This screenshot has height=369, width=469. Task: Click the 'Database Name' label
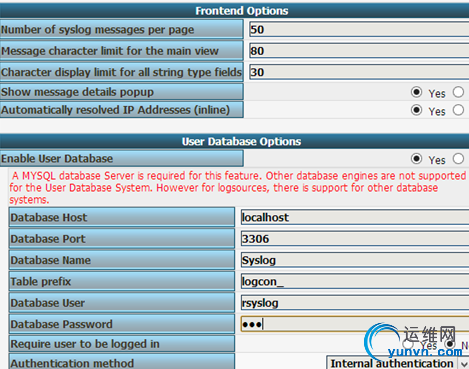pyautogui.click(x=50, y=260)
